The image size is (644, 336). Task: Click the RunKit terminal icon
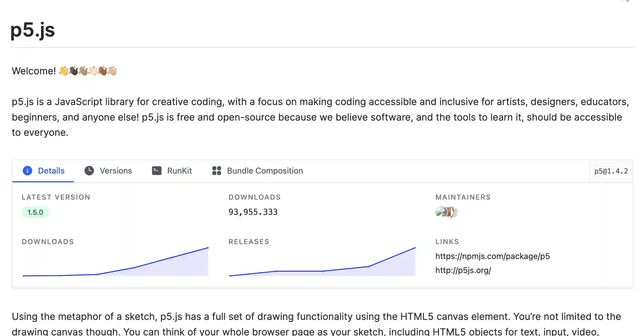tap(157, 171)
